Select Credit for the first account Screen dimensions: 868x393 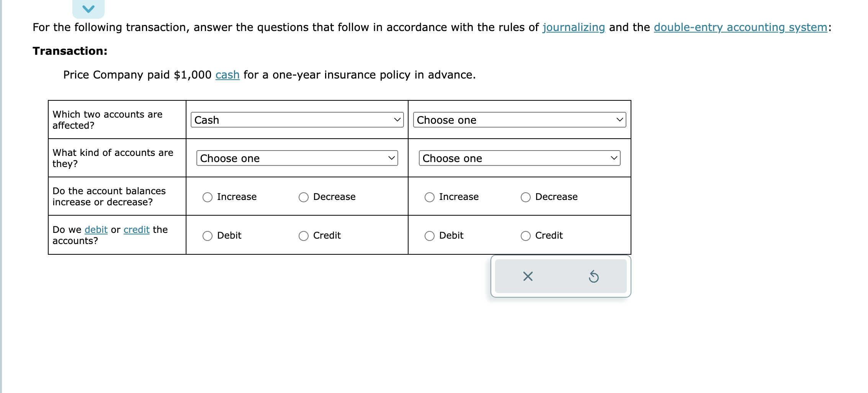point(303,236)
